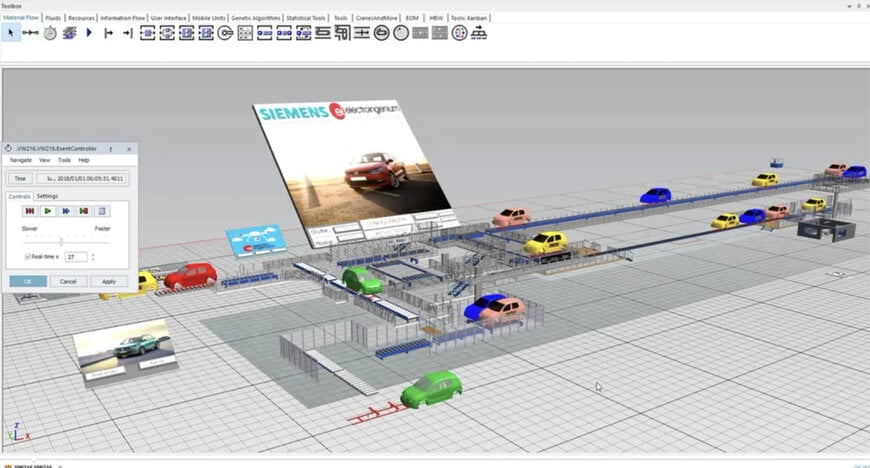Open Navigate menu in EventController dialog
The height and width of the screenshot is (468, 870).
21,160
